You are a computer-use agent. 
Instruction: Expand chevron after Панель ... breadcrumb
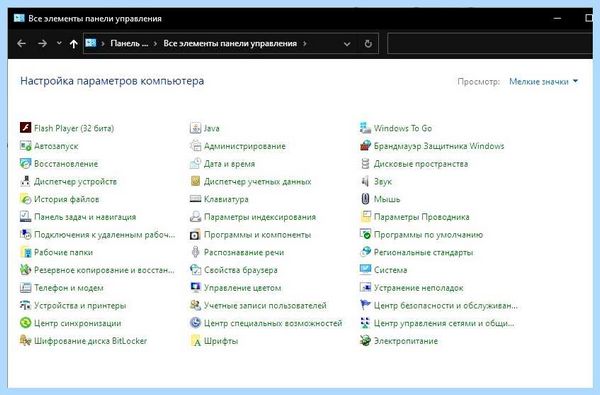[x=155, y=44]
